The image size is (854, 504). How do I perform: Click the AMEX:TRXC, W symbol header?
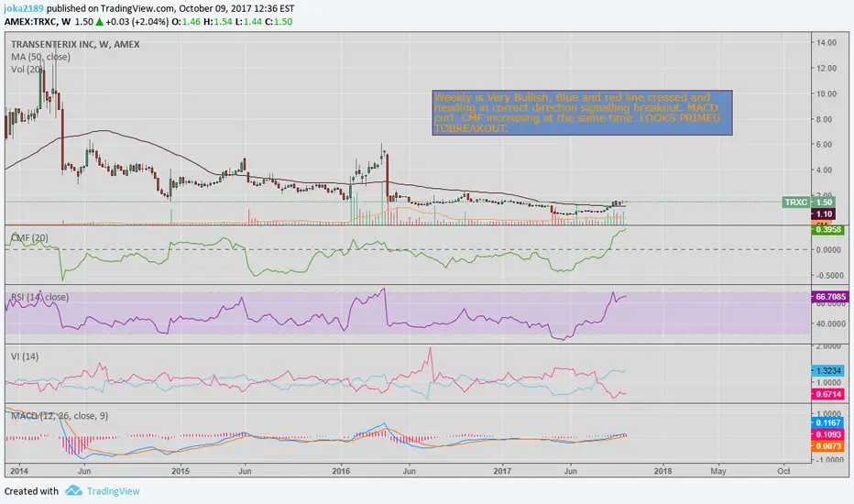coord(38,22)
